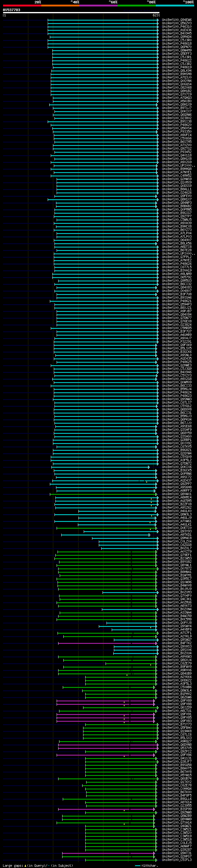Image resolution: width=197 pixels, height=868 pixels.
Task: Click the white query sequence ruler bar
Action: coord(81,12)
